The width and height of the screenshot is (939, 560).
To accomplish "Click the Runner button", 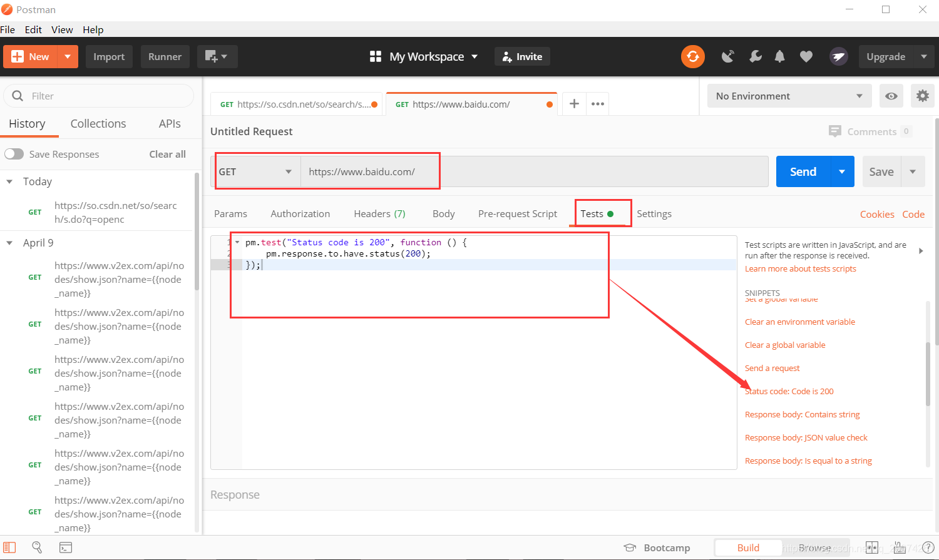I will click(165, 56).
